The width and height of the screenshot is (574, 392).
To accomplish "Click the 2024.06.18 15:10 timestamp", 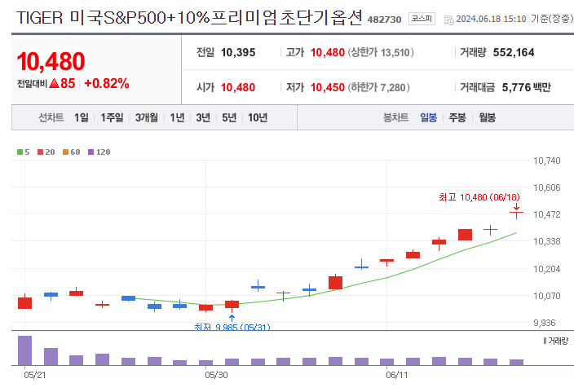I will [491, 19].
